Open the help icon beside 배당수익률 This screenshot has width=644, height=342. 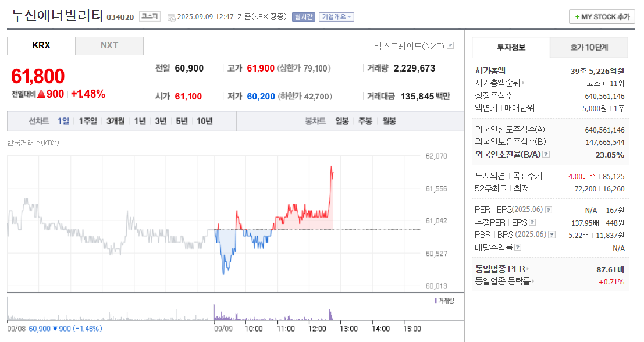coord(518,247)
